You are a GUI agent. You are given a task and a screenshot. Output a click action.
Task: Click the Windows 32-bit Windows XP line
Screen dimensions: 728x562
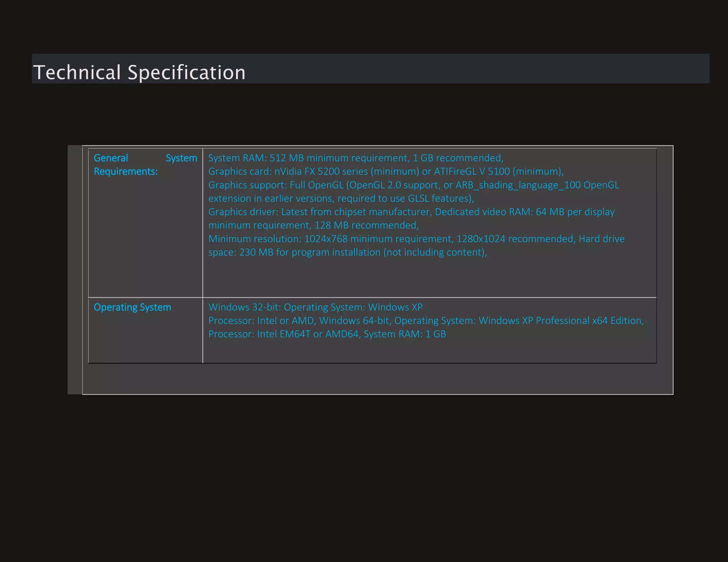coord(315,307)
